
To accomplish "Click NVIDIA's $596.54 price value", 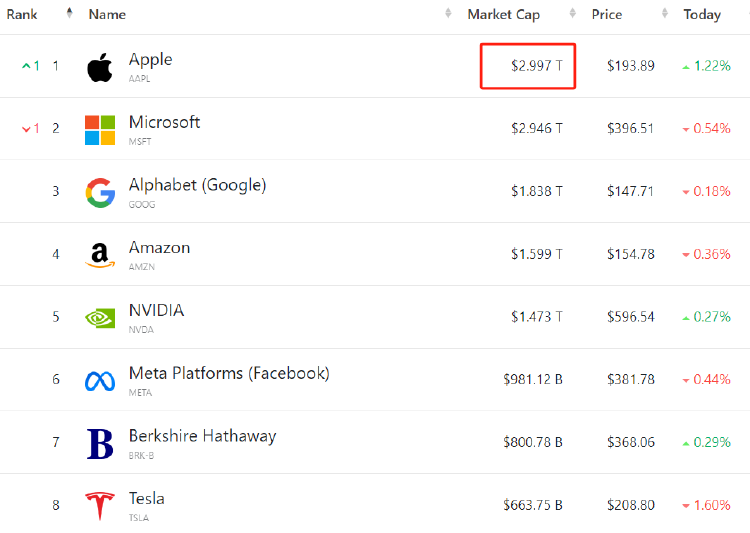I will [x=630, y=317].
